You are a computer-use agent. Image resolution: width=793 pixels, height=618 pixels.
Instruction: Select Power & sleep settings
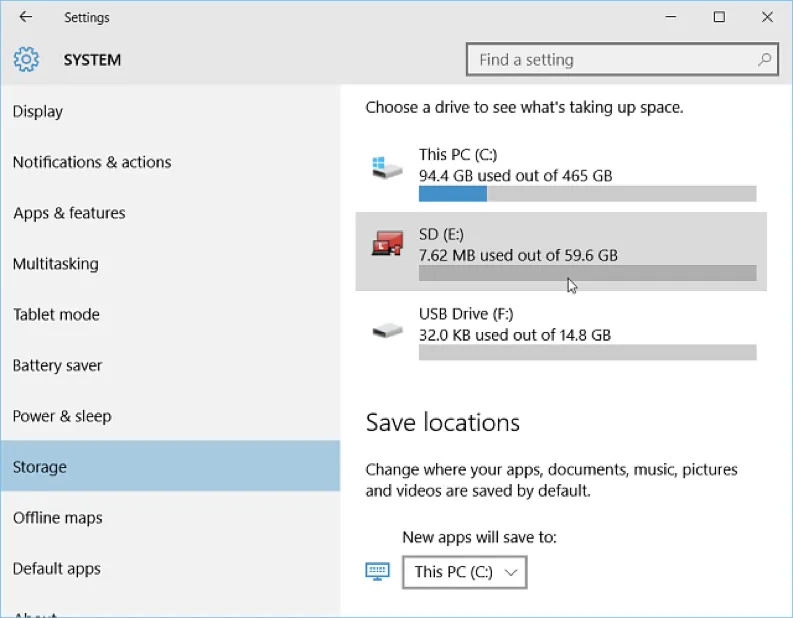pos(62,416)
